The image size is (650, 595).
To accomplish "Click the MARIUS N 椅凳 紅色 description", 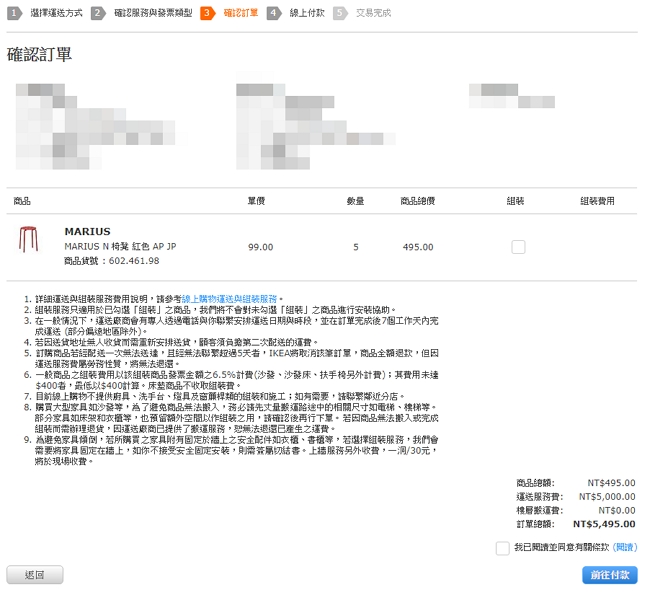I will (x=120, y=246).
